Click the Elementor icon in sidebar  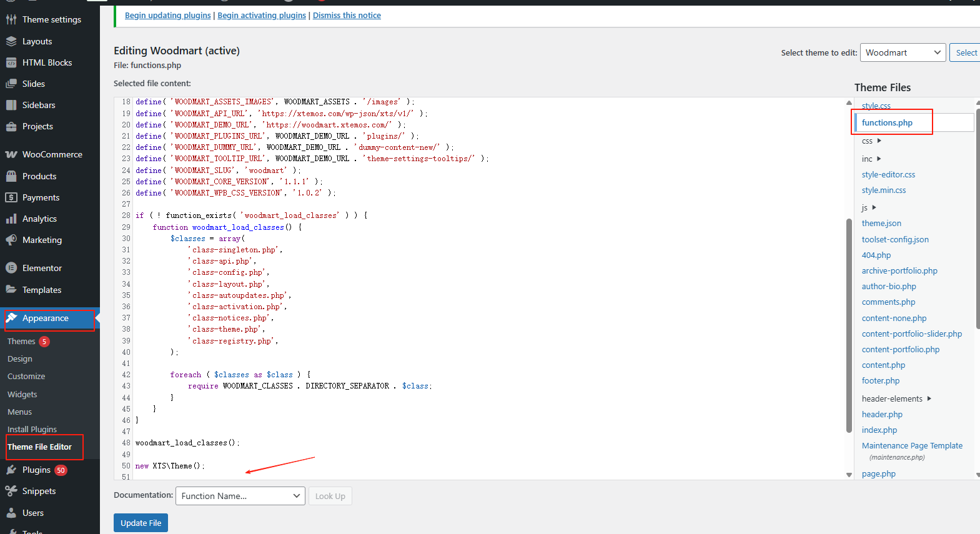[x=11, y=268]
